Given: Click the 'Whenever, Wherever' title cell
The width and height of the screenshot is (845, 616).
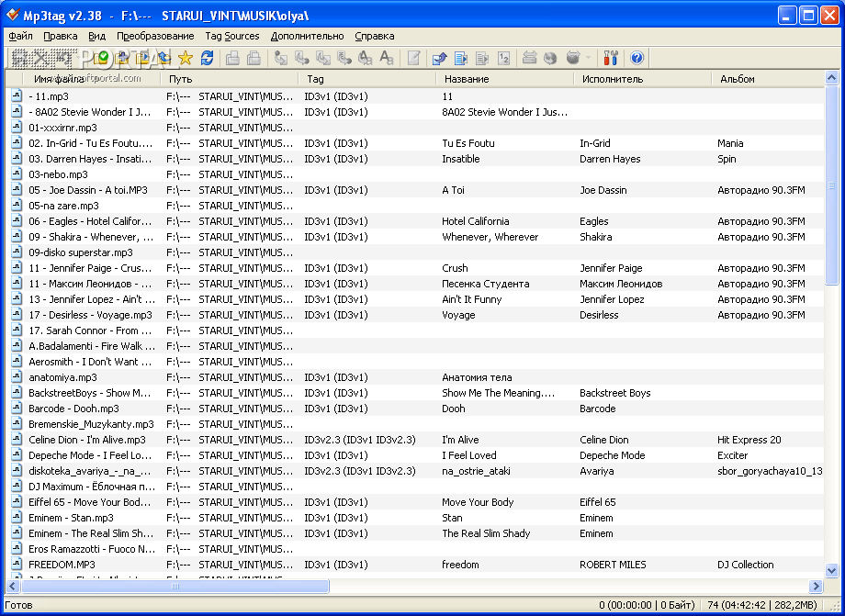Looking at the screenshot, I should tap(490, 237).
